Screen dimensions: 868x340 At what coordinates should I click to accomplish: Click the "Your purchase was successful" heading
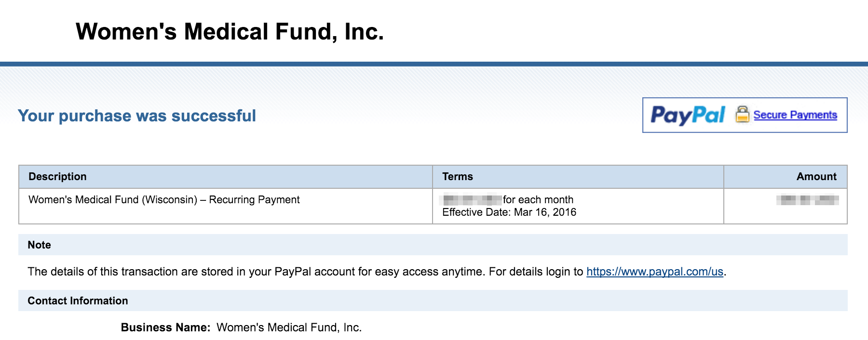click(137, 116)
